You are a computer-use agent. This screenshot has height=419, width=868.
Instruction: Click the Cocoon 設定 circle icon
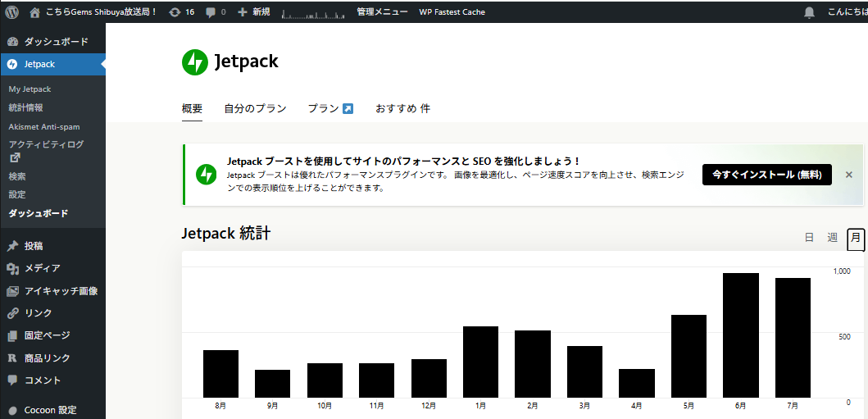(13, 411)
